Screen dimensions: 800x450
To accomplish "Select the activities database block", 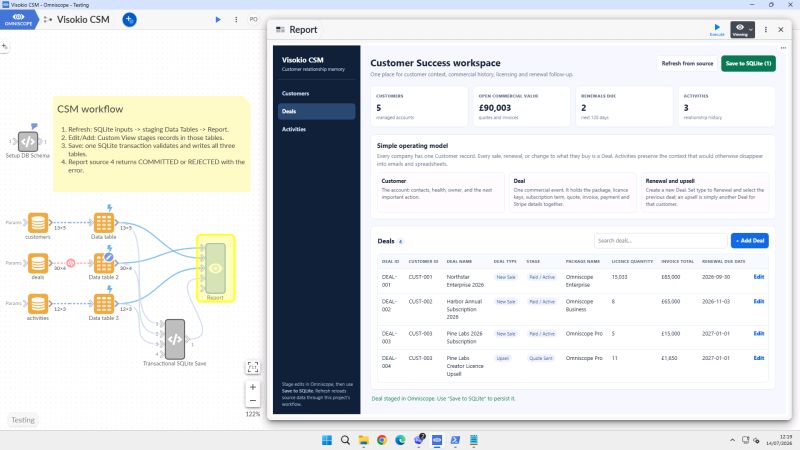I will (x=38, y=304).
